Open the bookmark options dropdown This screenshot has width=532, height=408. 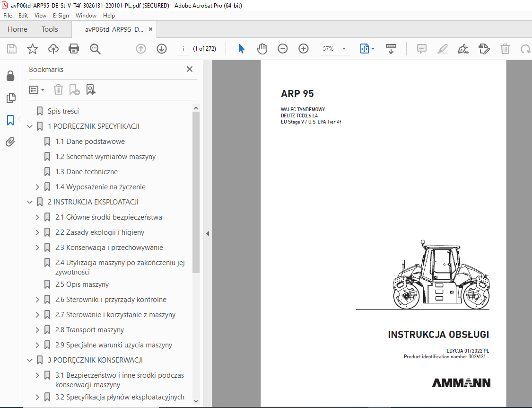(x=36, y=89)
